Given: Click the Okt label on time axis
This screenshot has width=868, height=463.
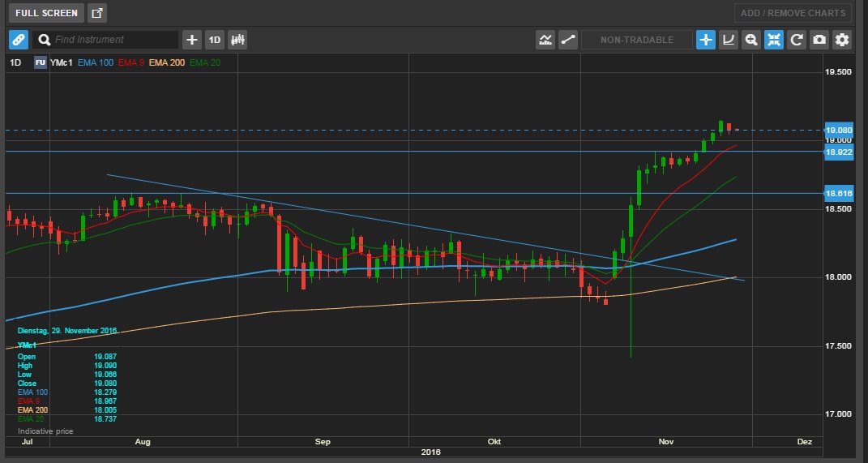Looking at the screenshot, I should point(494,441).
